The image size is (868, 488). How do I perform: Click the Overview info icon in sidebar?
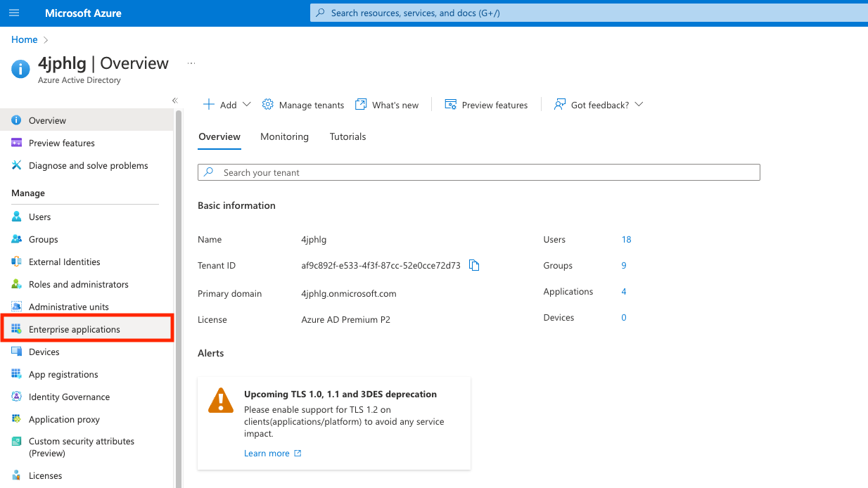[16, 120]
